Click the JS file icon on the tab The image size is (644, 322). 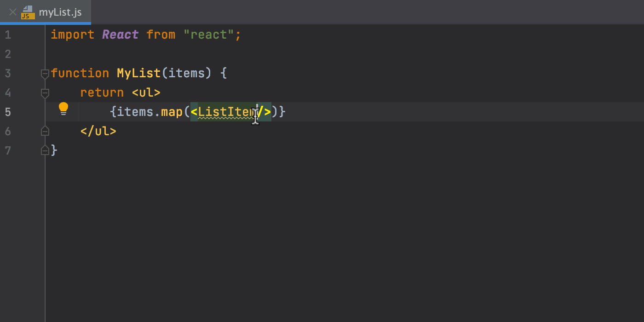[x=28, y=12]
